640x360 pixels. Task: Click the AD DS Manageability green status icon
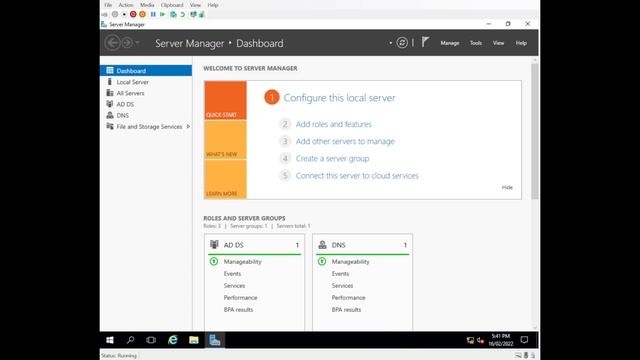click(x=214, y=261)
